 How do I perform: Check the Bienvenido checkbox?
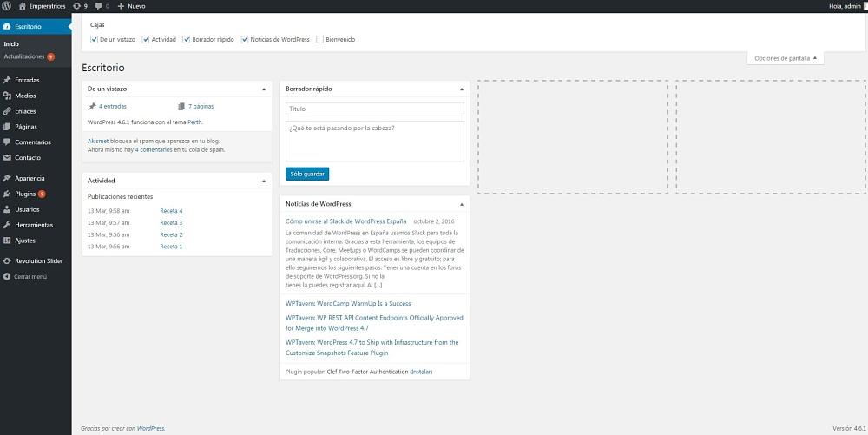click(x=320, y=40)
